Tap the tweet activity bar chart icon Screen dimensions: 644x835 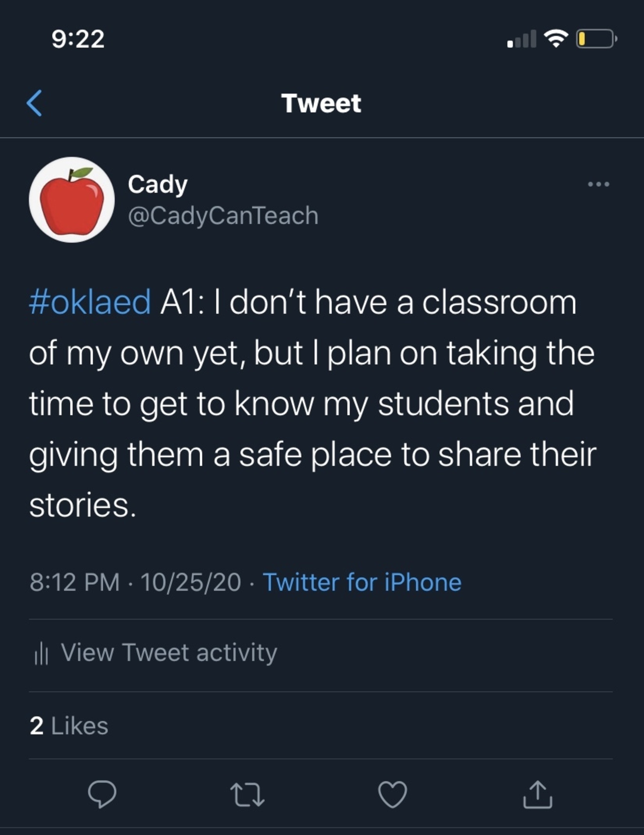[42, 654]
